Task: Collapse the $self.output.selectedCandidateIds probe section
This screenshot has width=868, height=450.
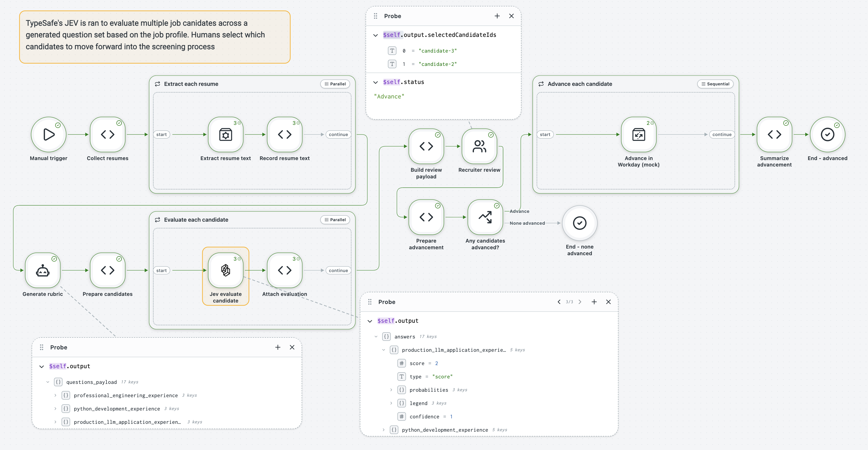Action: coord(375,35)
